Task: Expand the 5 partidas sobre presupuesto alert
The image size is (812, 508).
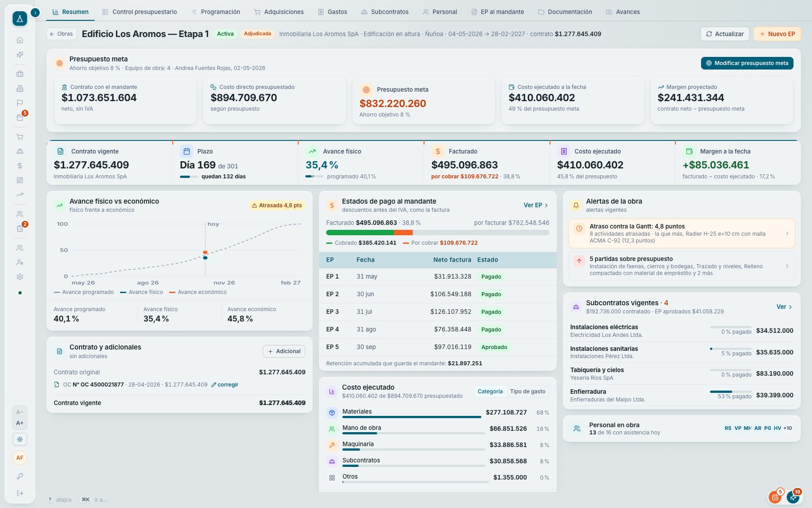Action: (x=682, y=266)
